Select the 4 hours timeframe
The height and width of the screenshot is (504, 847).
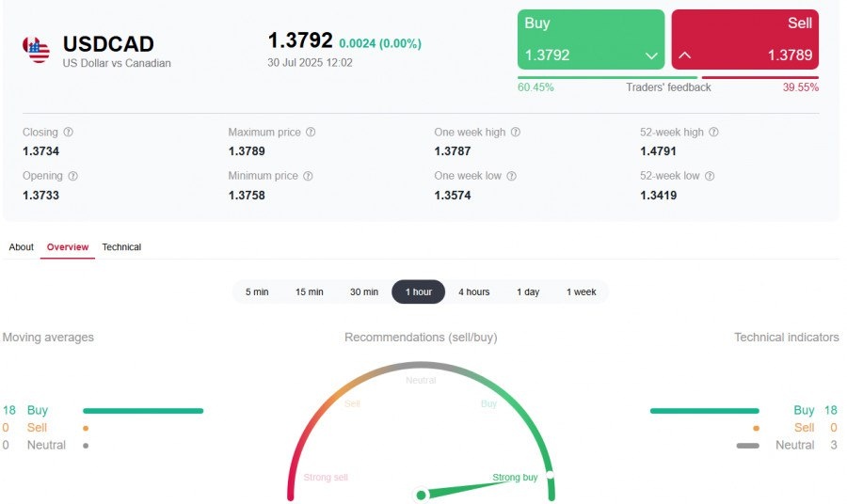pos(474,291)
